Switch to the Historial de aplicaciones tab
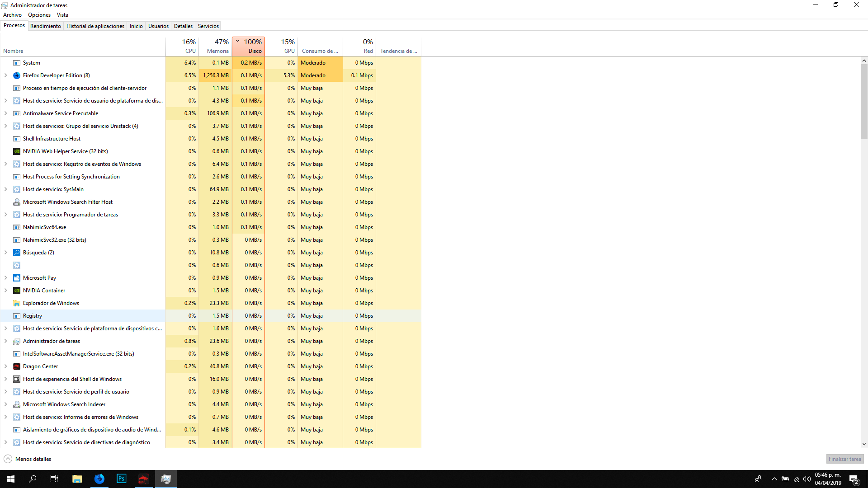 click(95, 26)
